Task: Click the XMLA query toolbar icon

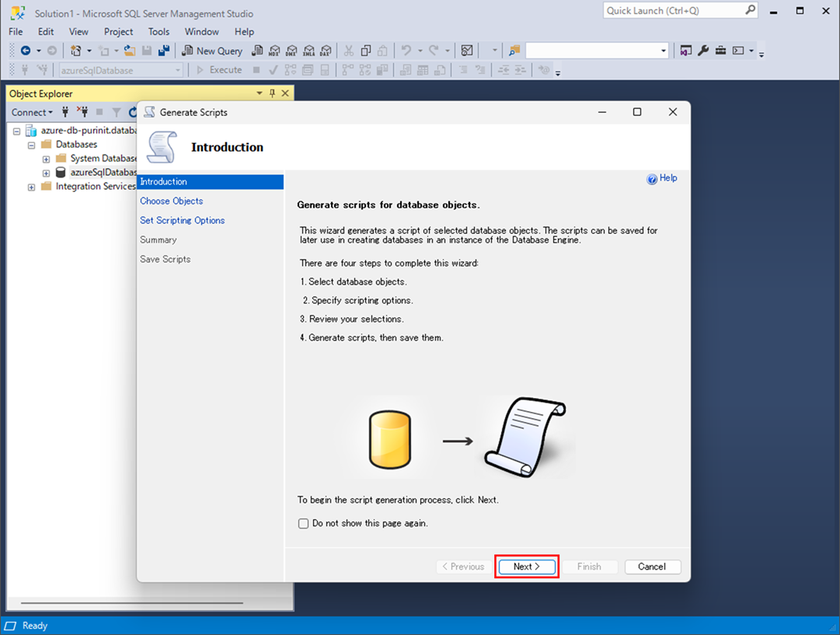Action: (x=308, y=51)
